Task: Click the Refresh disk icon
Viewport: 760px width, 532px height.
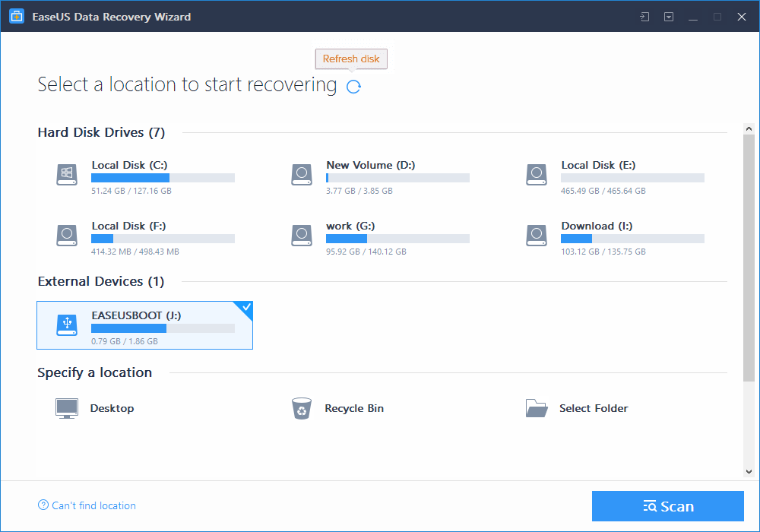Action: (x=353, y=87)
